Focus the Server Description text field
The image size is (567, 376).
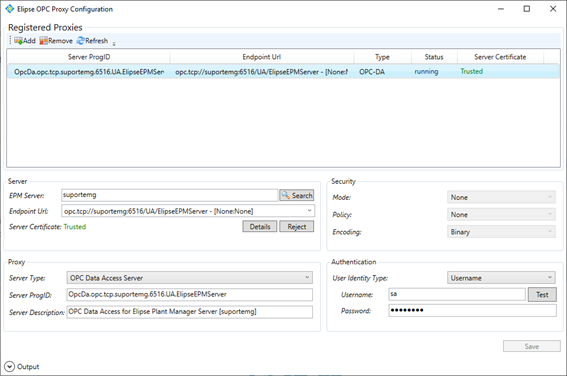pos(189,312)
